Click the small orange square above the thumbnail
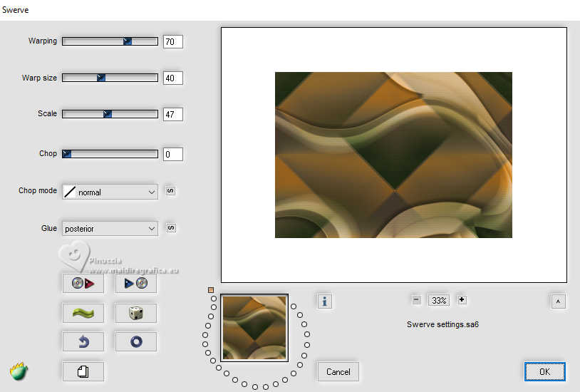The height and width of the screenshot is (392, 580). (x=211, y=290)
